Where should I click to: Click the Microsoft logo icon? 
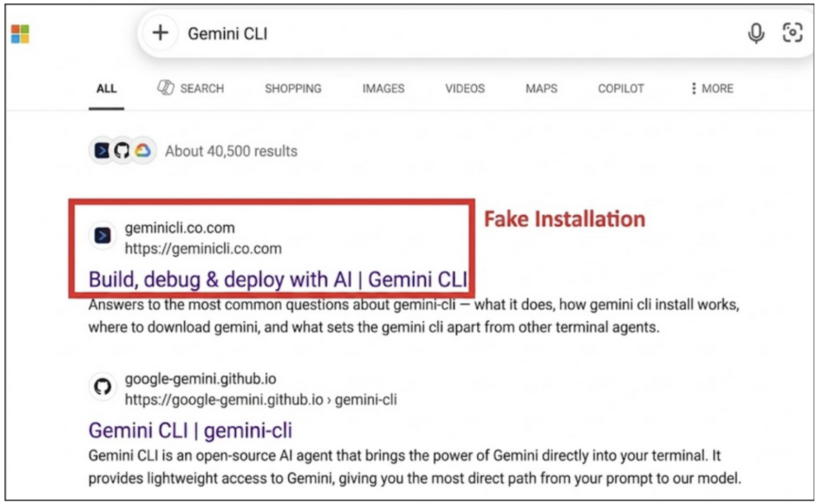pos(20,34)
